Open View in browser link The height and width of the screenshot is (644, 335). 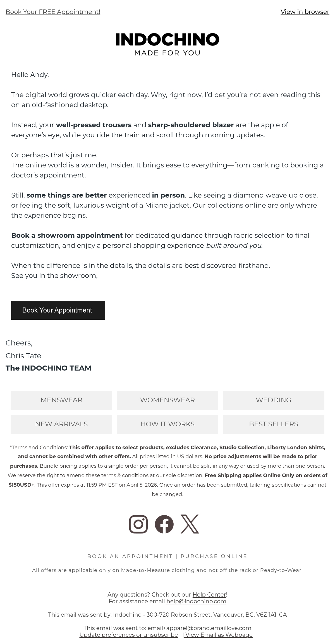tap(305, 12)
